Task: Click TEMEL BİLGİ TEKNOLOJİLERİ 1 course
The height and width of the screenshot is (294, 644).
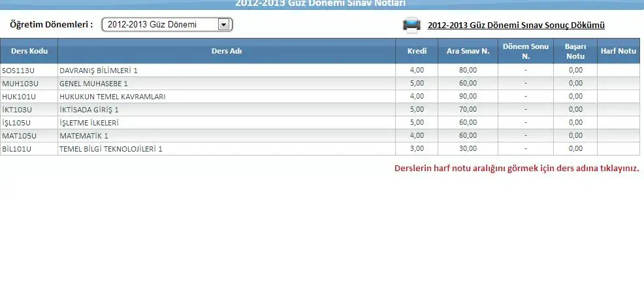Action: 110,149
